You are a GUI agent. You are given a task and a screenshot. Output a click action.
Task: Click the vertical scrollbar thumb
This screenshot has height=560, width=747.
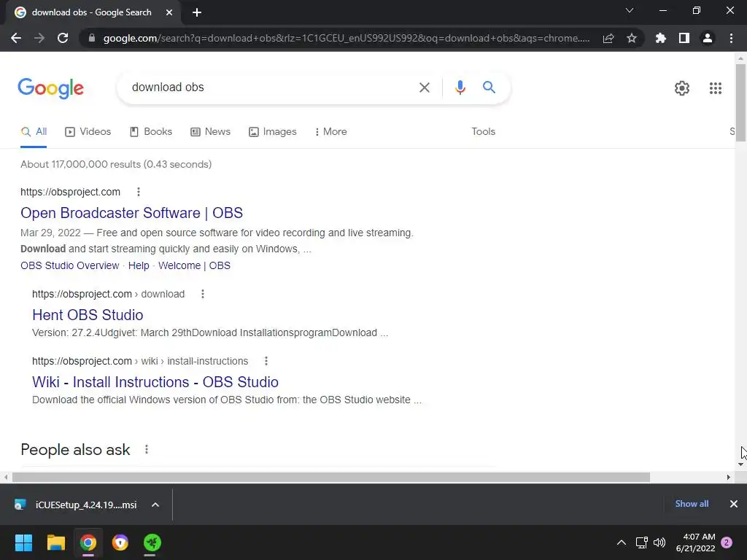740,102
